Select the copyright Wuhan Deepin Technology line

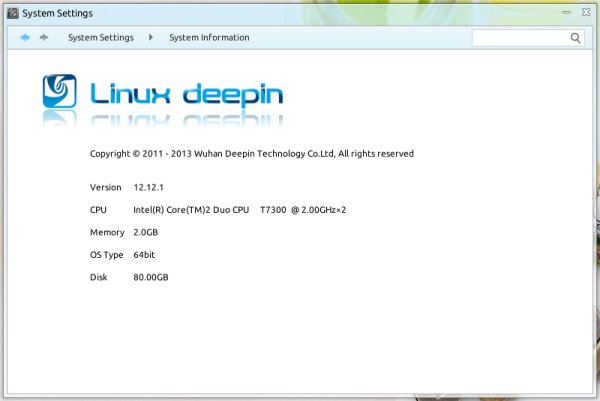tap(252, 154)
